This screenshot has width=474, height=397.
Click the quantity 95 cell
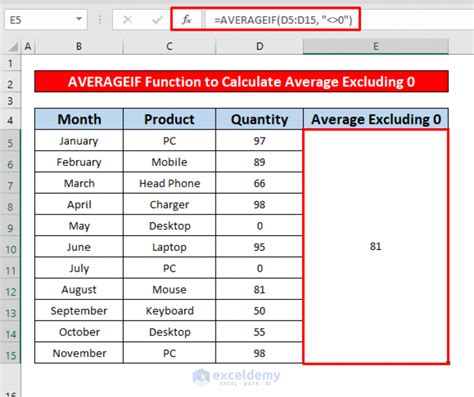click(x=259, y=247)
